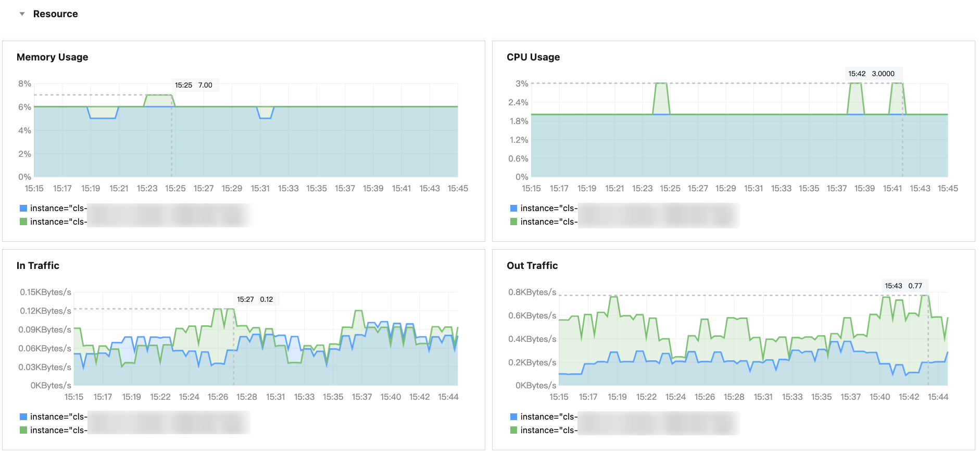This screenshot has height=454, width=980.
Task: Click the 15:43 0.77 tooltip in Out Traffic
Action: 903,286
